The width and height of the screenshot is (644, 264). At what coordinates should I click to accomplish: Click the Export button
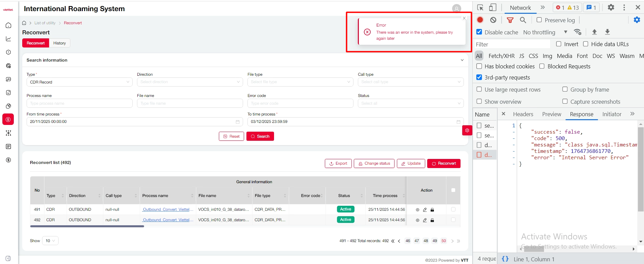point(338,164)
